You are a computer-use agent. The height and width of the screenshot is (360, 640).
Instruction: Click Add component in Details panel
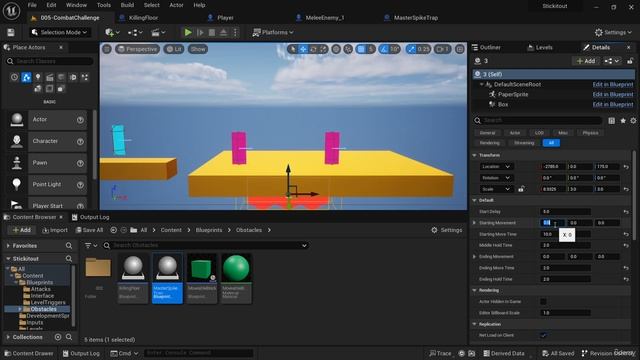[x=586, y=61]
